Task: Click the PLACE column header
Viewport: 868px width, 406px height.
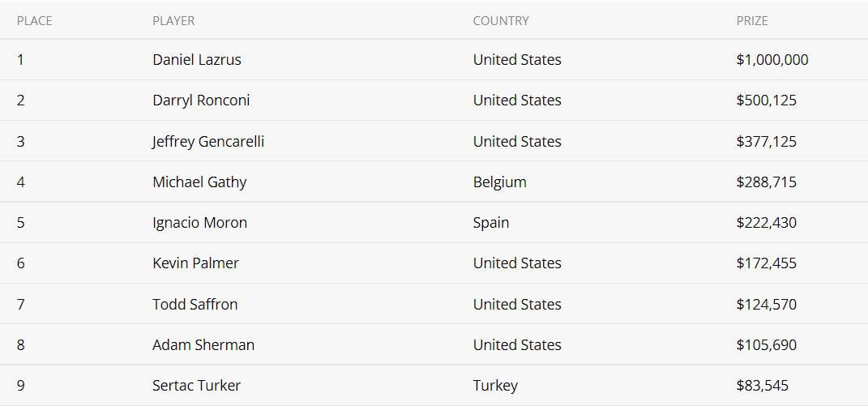Action: coord(34,21)
